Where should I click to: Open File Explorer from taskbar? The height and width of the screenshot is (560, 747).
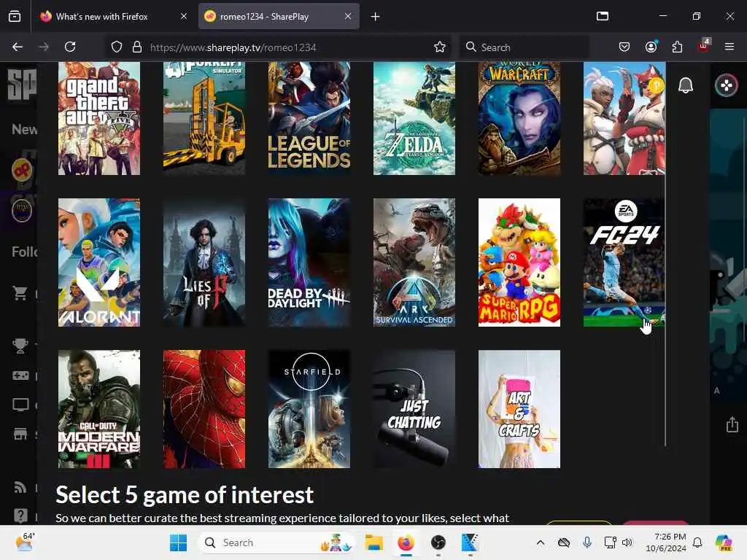(x=374, y=542)
